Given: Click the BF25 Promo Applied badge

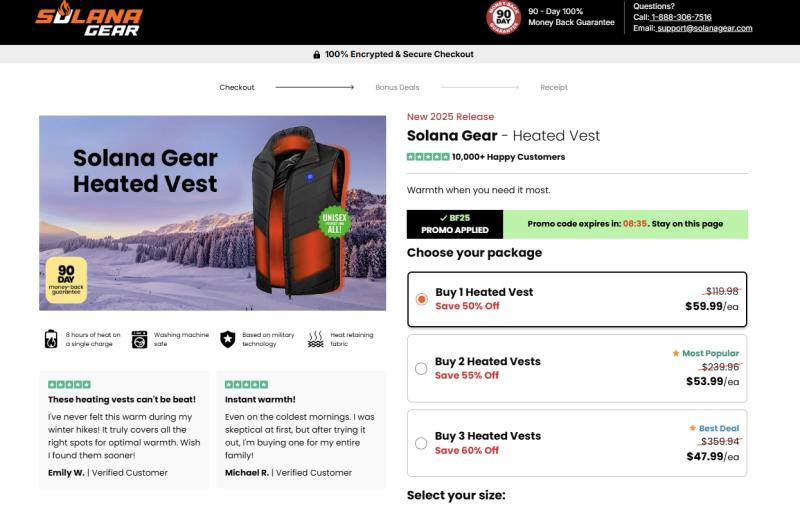Looking at the screenshot, I should coord(455,224).
